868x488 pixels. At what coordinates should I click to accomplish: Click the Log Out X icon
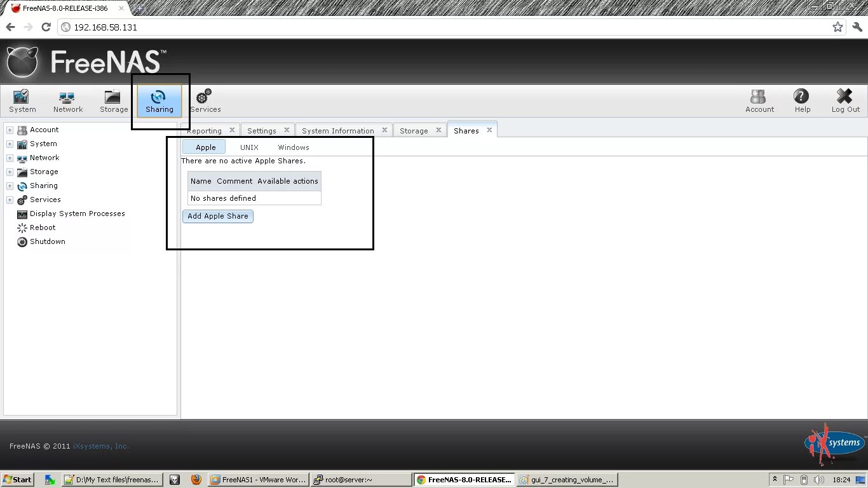tap(845, 101)
